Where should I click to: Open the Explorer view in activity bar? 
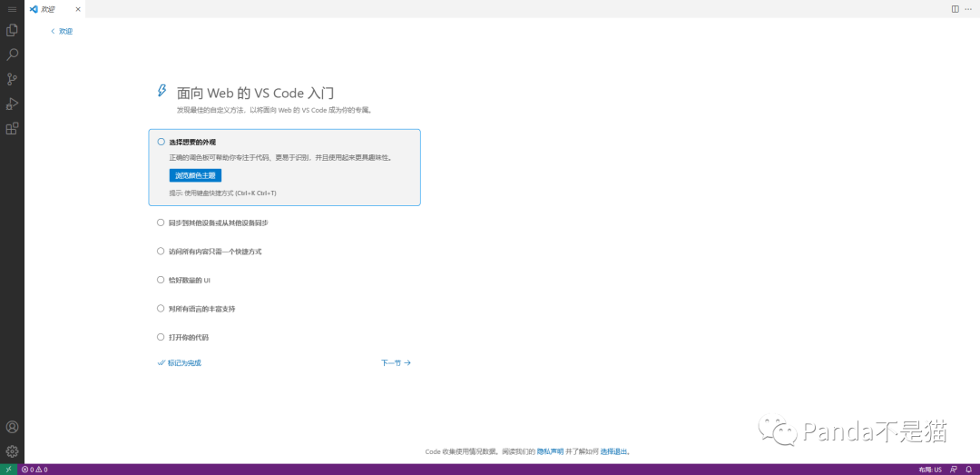click(x=12, y=30)
